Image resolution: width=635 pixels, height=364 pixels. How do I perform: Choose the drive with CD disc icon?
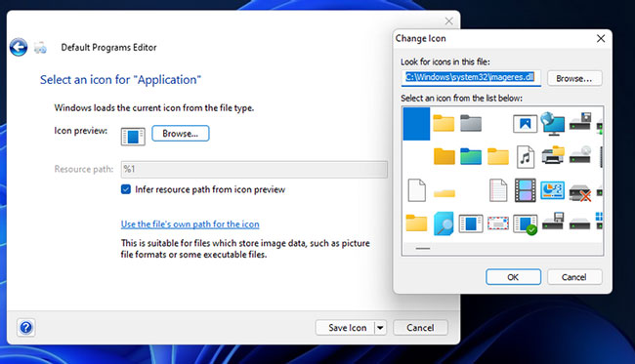coord(580,154)
